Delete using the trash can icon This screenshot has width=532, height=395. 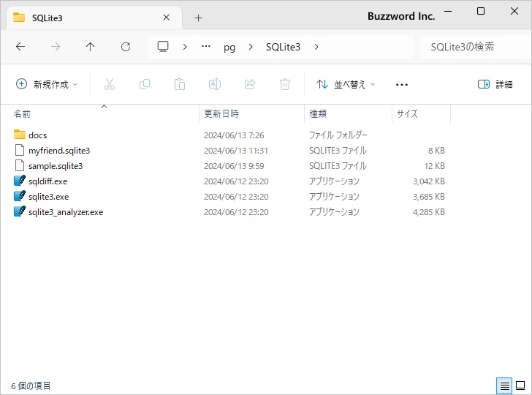[x=285, y=84]
